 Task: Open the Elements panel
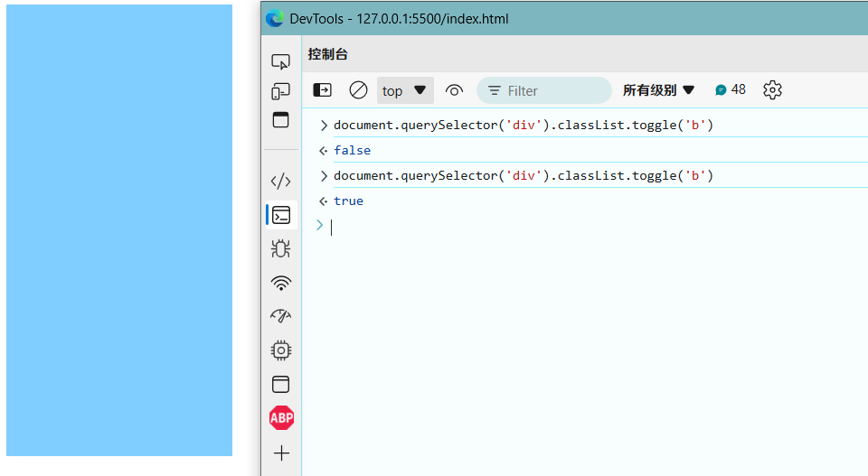(281, 181)
